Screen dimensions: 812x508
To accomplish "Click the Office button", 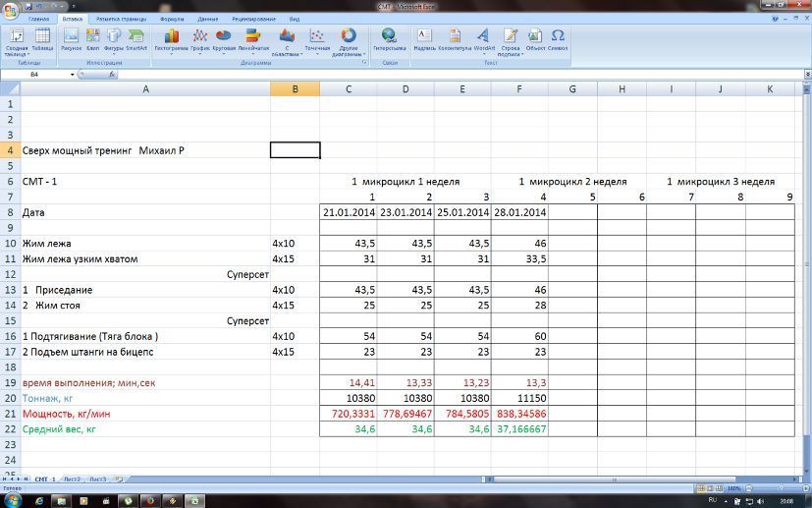I will click(x=10, y=10).
